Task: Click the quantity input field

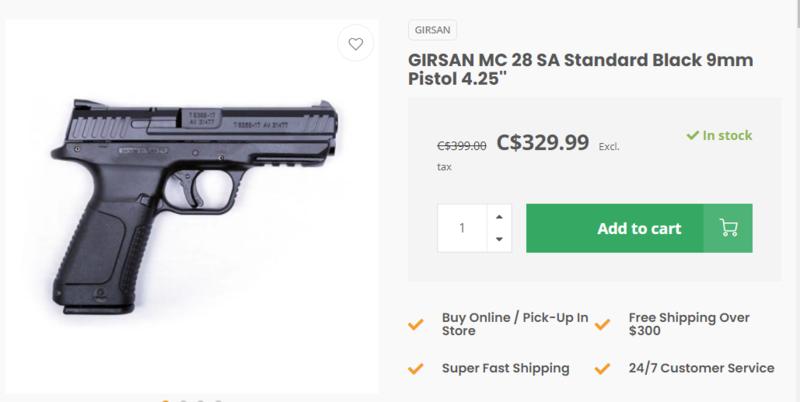Action: [x=463, y=228]
